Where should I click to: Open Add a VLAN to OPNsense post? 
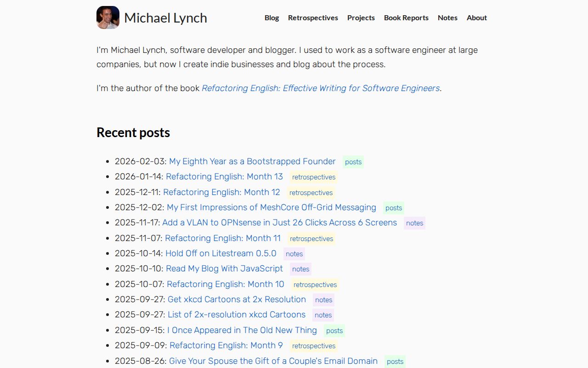click(279, 223)
